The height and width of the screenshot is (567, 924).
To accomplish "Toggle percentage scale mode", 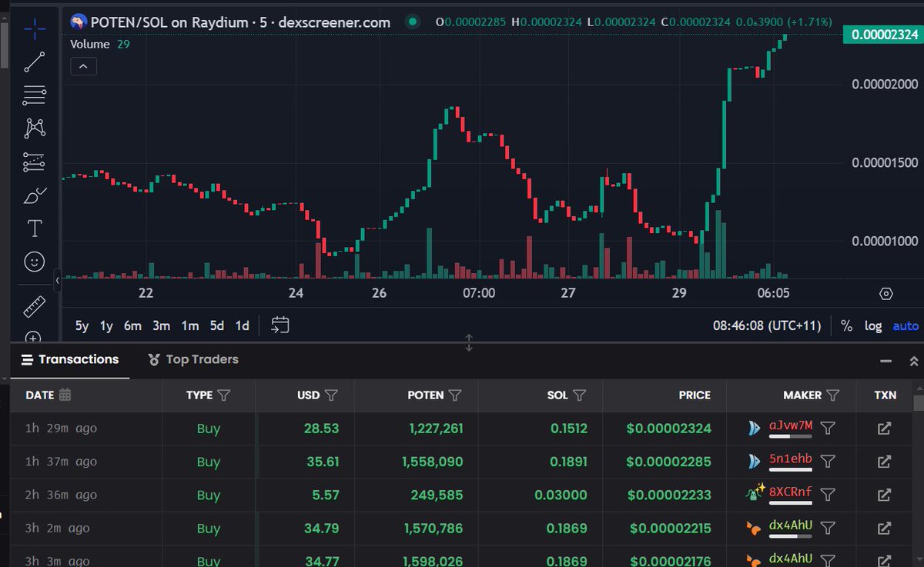I will [846, 325].
